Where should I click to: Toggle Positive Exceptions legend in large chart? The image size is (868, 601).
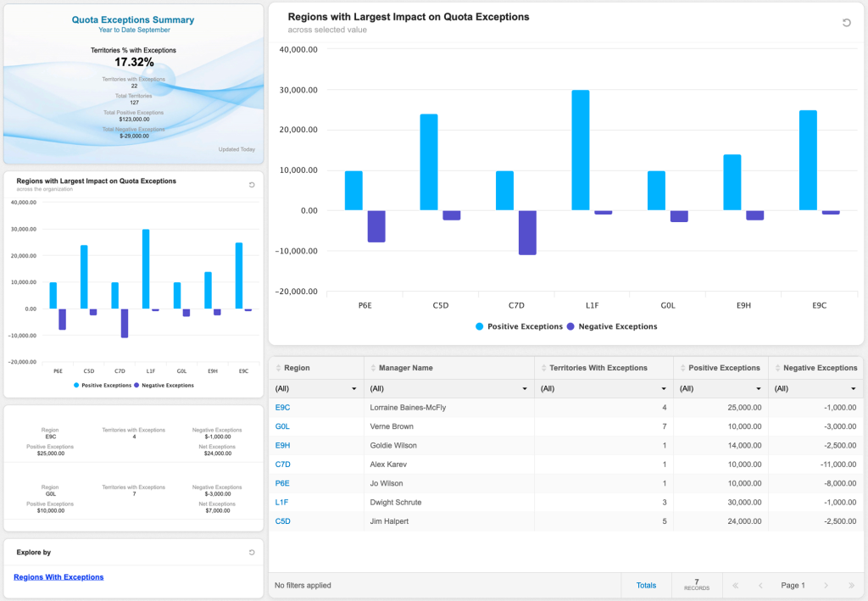coord(519,326)
